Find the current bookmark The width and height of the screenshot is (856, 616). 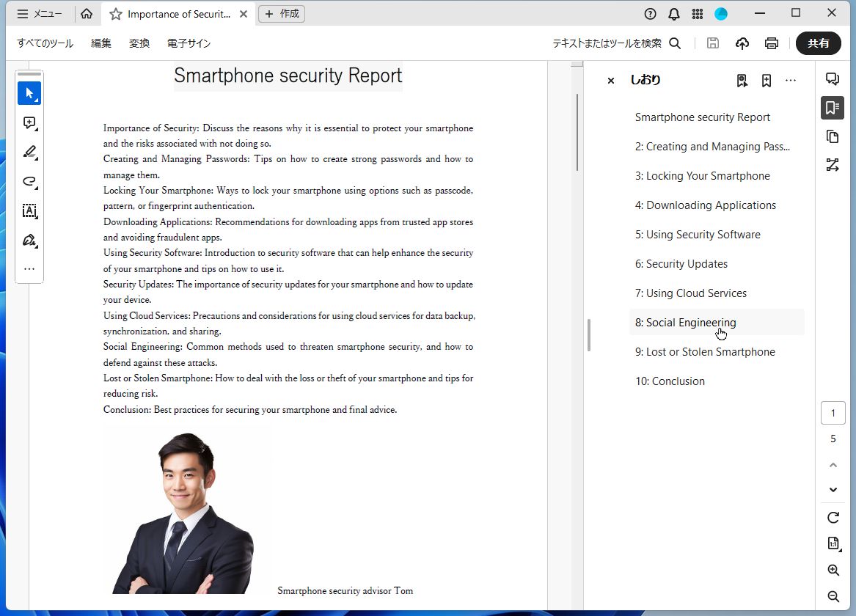742,81
